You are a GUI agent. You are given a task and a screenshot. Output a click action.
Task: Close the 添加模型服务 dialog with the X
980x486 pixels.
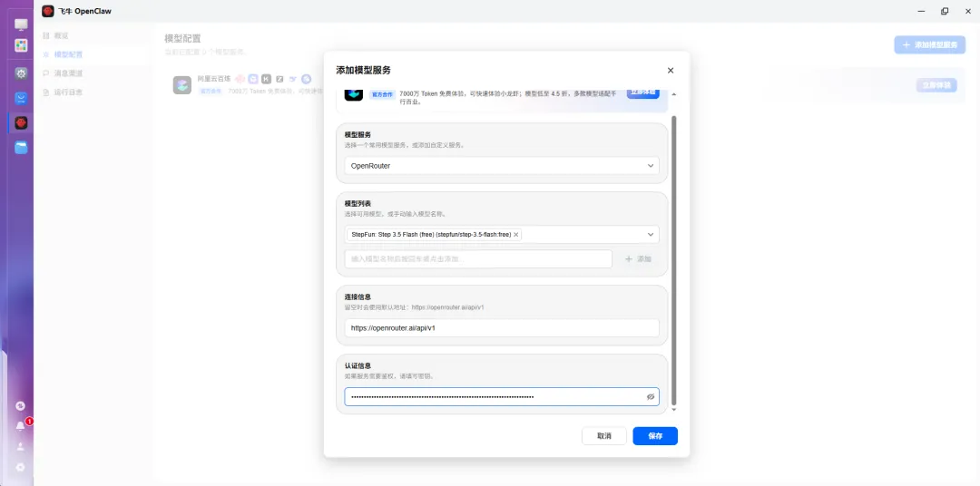click(x=671, y=70)
